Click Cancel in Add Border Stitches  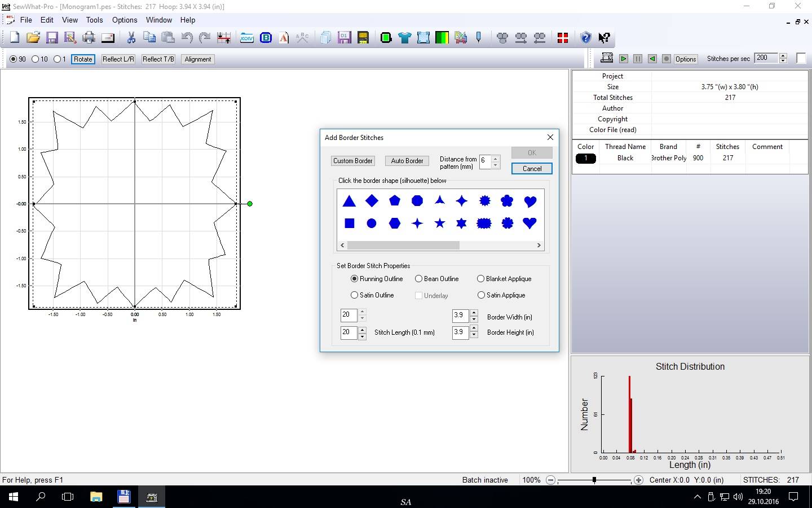[x=532, y=169]
